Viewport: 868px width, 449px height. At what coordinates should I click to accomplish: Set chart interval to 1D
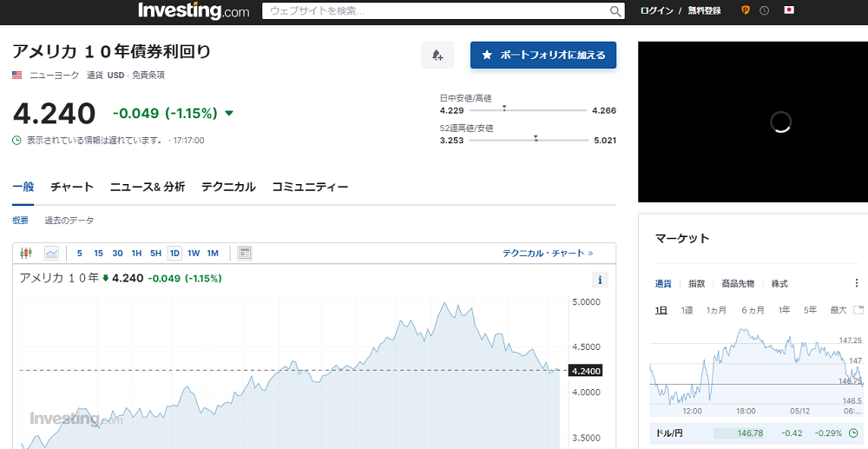click(x=175, y=253)
